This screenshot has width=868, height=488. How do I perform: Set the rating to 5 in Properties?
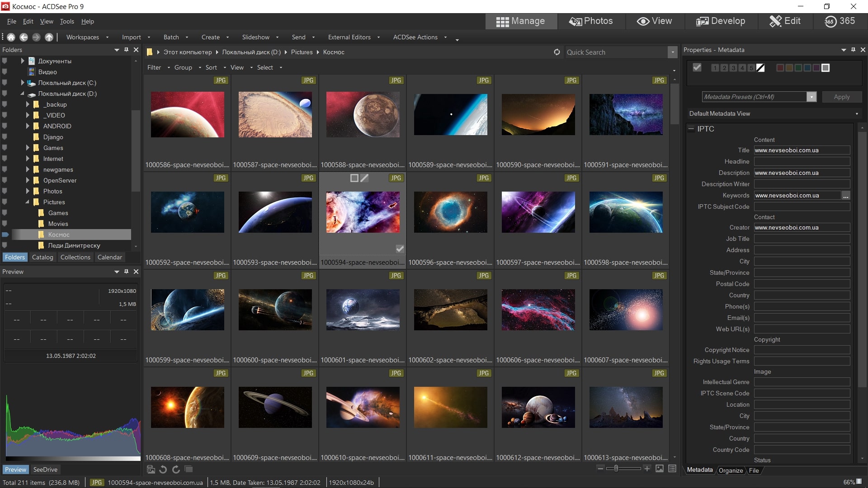point(751,68)
